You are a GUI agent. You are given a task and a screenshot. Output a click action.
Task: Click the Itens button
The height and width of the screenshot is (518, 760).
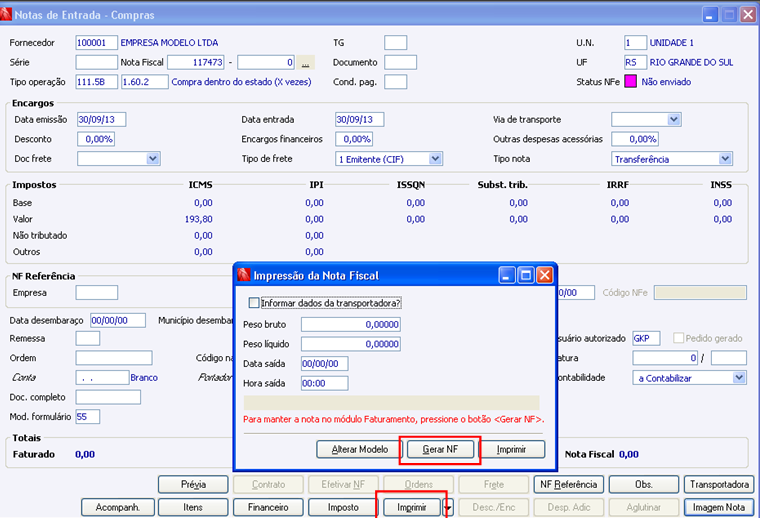click(x=193, y=507)
